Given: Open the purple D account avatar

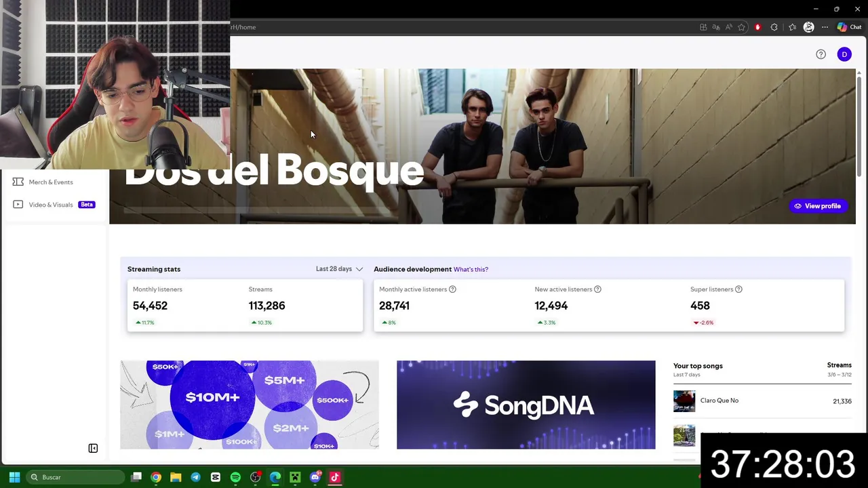Looking at the screenshot, I should tap(844, 54).
